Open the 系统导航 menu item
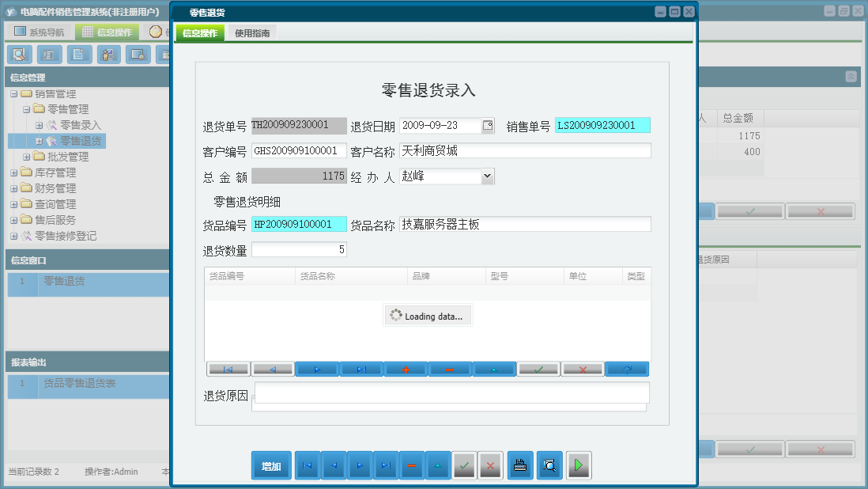The image size is (868, 489). 40,30
